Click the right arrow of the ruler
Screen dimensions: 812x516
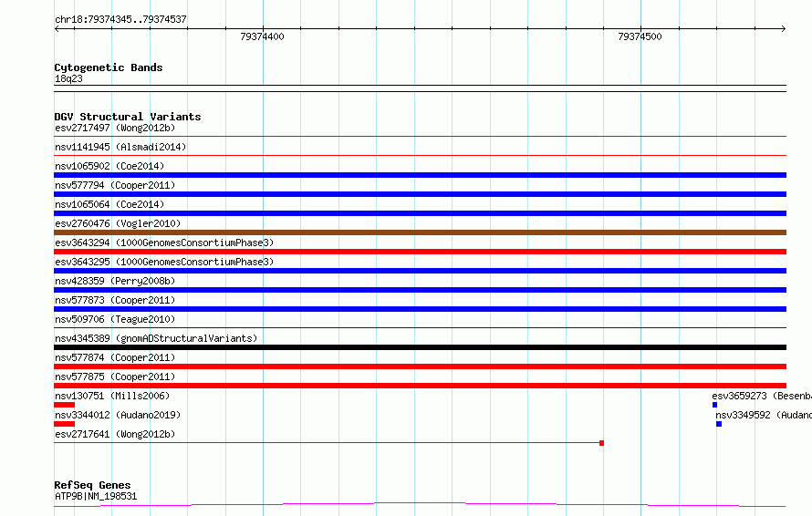pyautogui.click(x=784, y=29)
